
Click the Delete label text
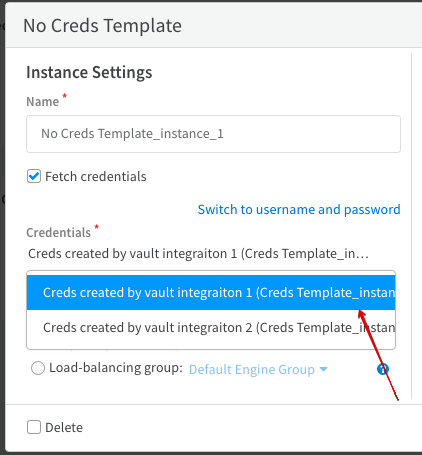[x=64, y=427]
